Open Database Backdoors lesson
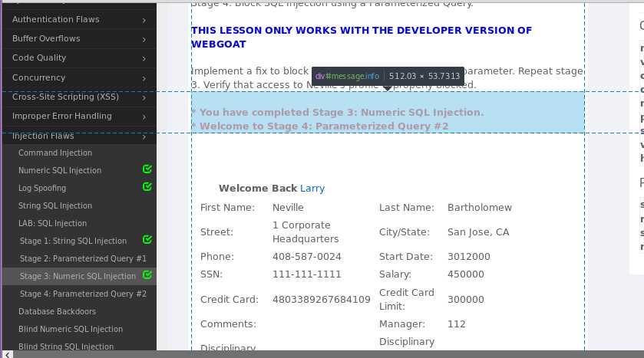 coord(57,311)
